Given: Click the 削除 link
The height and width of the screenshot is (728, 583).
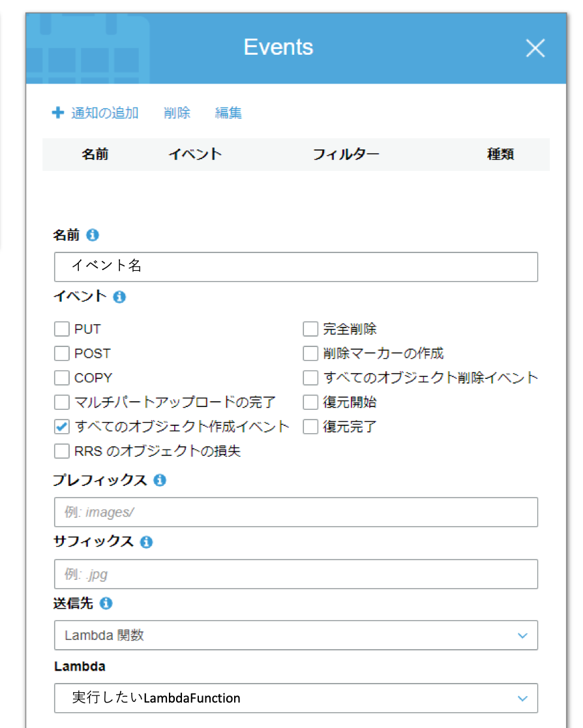Looking at the screenshot, I should [177, 113].
